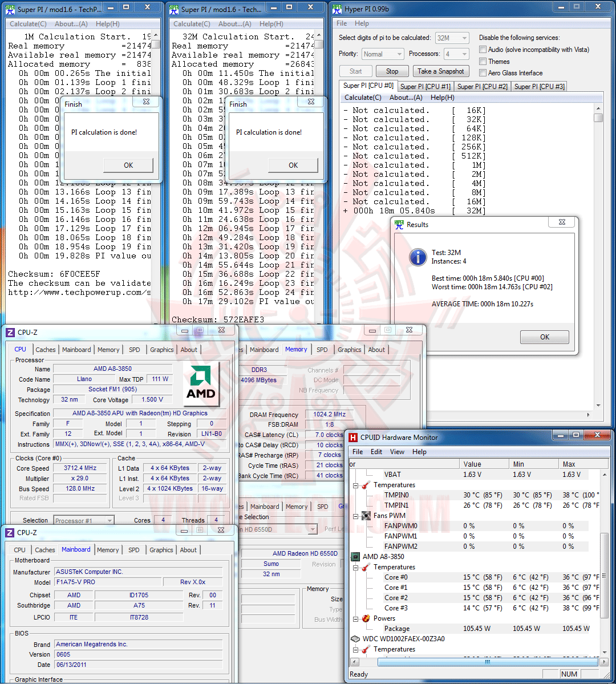Open the View menu in Hardware Monitor
This screenshot has width=616, height=684.
coord(397,451)
